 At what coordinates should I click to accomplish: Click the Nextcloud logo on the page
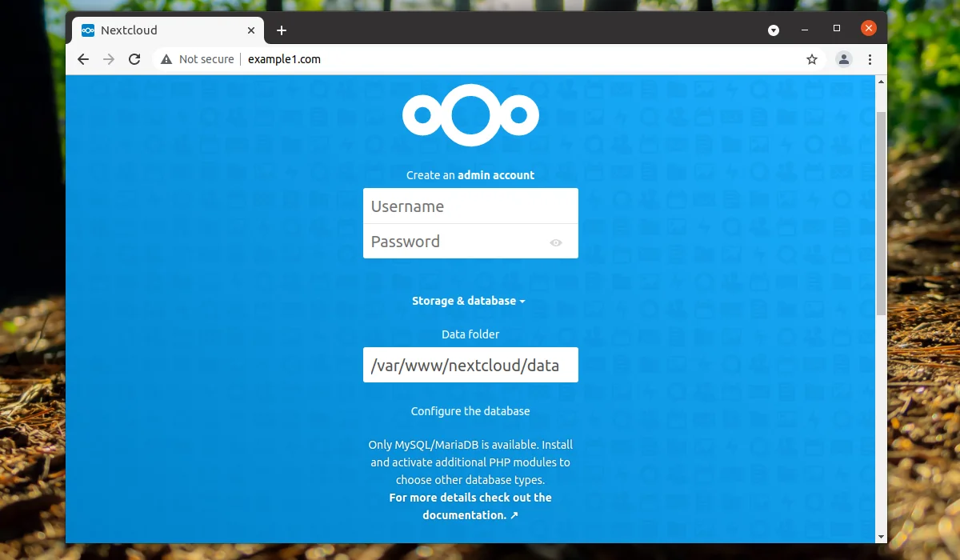tap(470, 116)
